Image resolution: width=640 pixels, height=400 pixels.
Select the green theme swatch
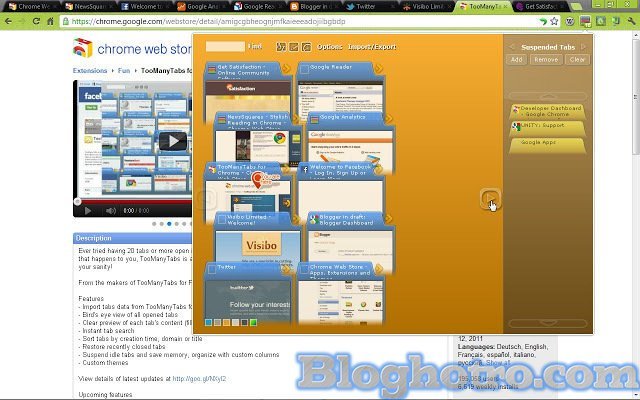pyautogui.click(x=253, y=322)
